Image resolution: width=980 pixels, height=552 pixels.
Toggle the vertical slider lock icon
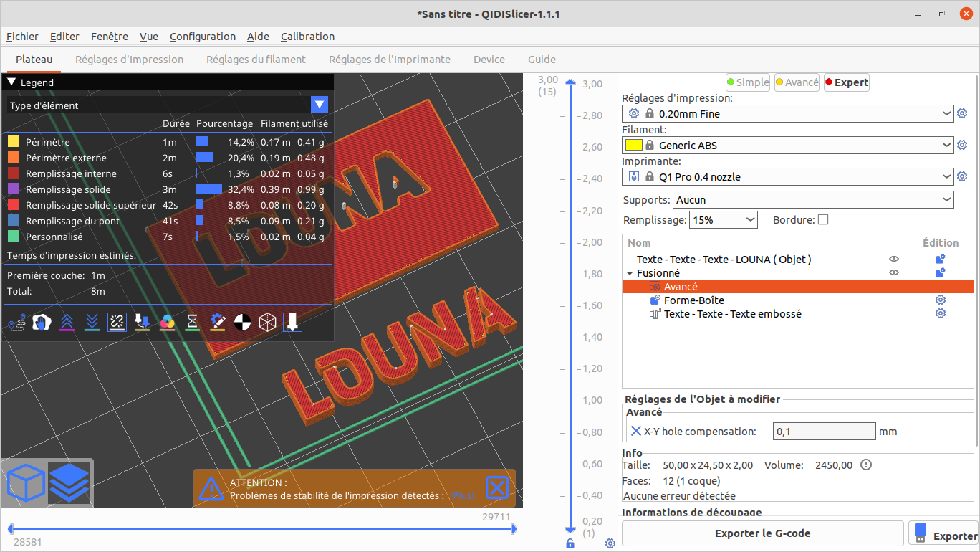coord(570,543)
